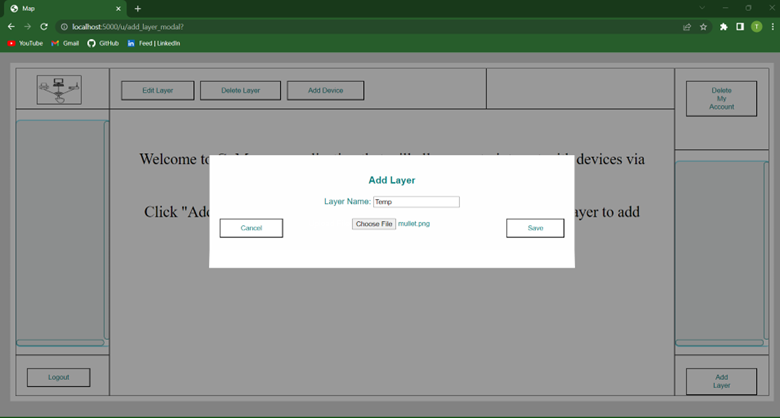This screenshot has height=418, width=780.
Task: Select the Map browser tab
Action: (x=60, y=8)
